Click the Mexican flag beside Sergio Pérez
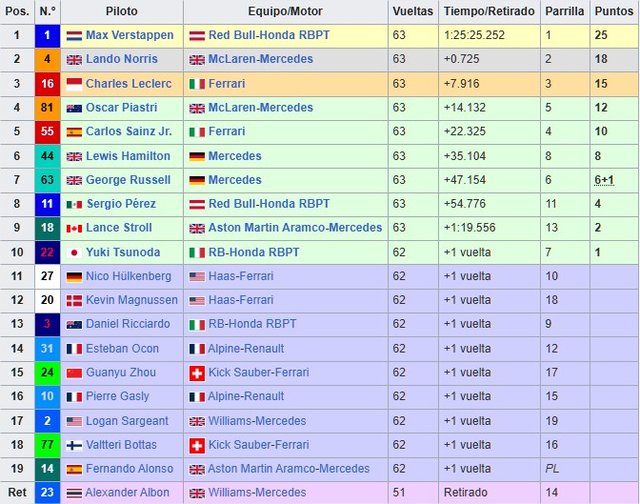 [x=74, y=204]
